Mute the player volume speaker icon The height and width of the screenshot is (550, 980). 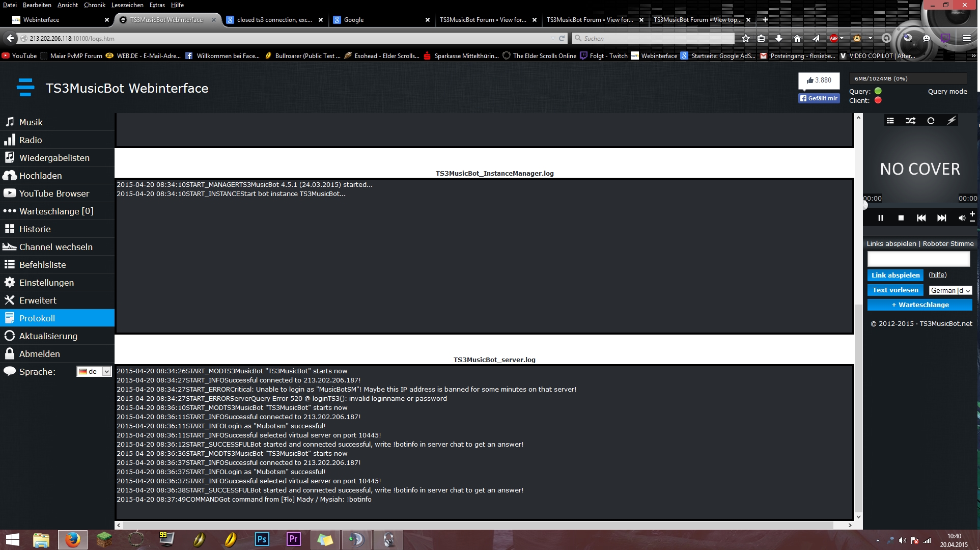[962, 218]
